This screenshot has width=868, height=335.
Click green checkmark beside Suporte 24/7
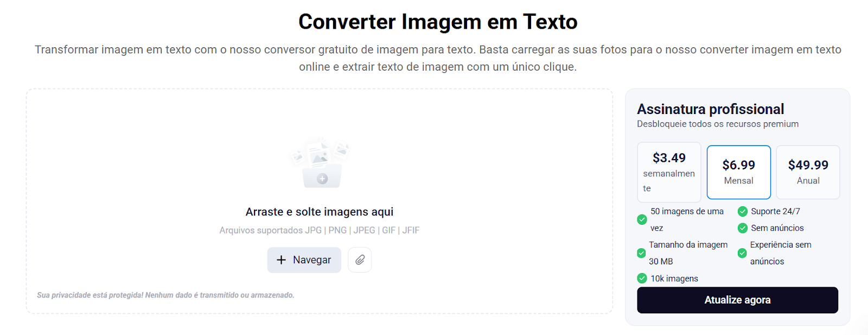[743, 211]
